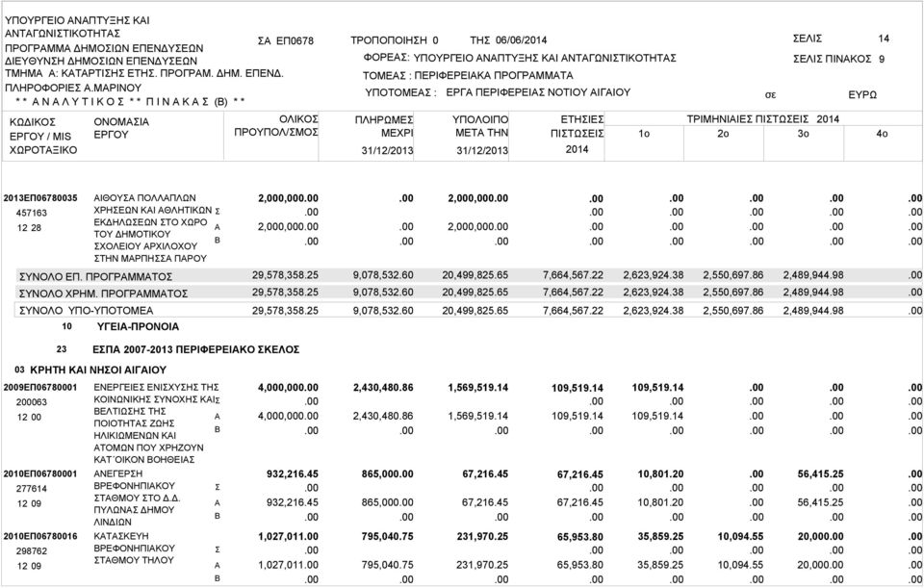The image size is (924, 588).
Task: Click bold 2,000,000.00 in ΟΛΙΚΟΣ column
Action: [x=288, y=198]
